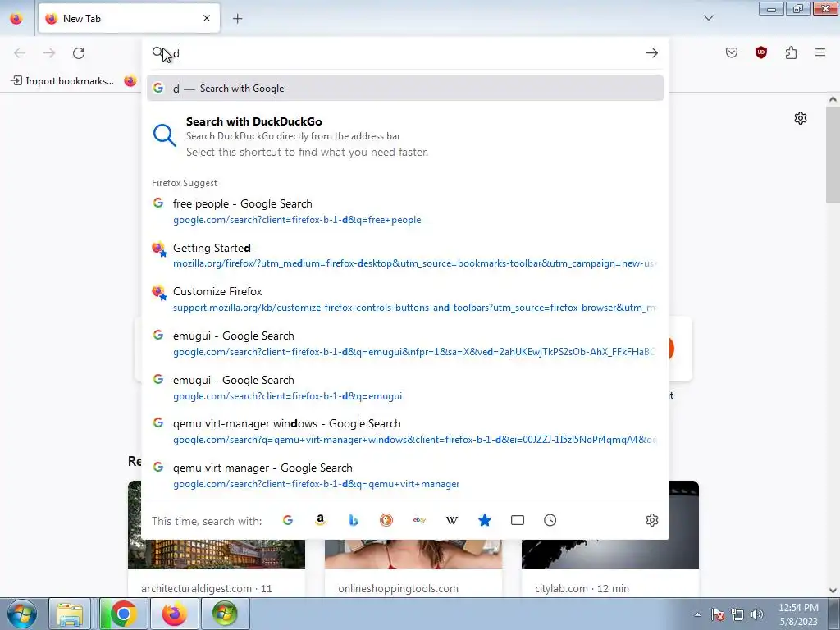
Task: Reload the current page
Action: click(79, 53)
